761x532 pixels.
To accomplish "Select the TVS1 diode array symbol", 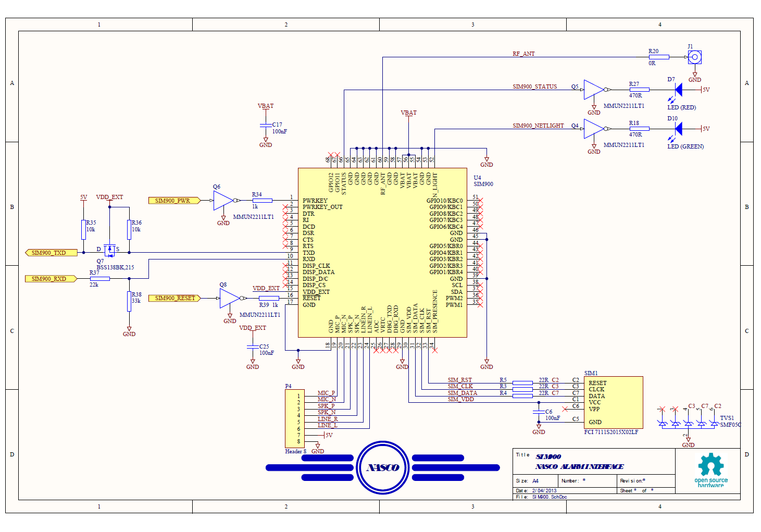I will [688, 423].
